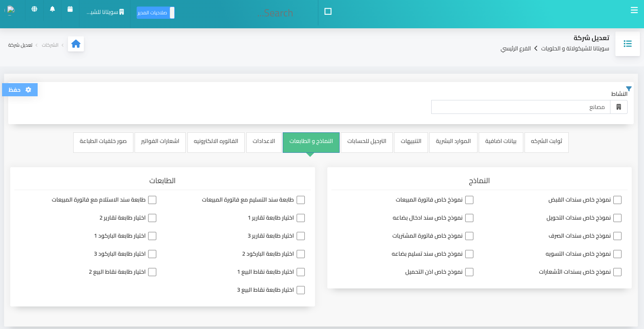Viewport: 644px width, 329px height.
Task: Click the الفرع الرئيسي branch text
Action: [516, 48]
